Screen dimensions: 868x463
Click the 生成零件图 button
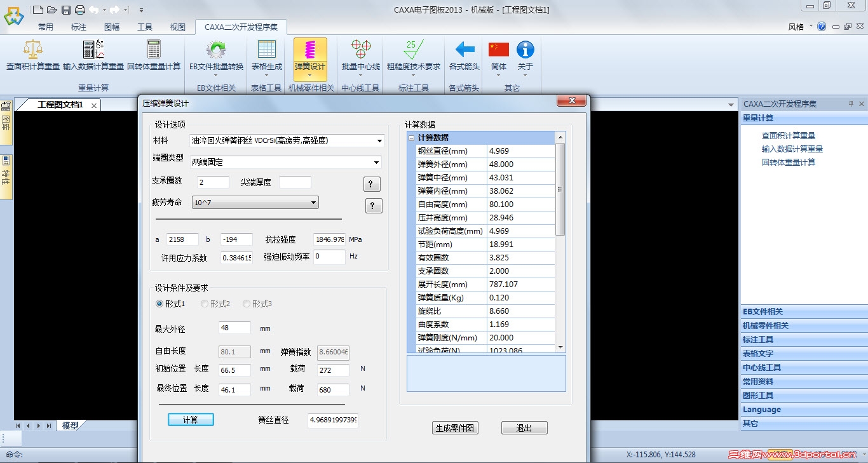tap(455, 428)
